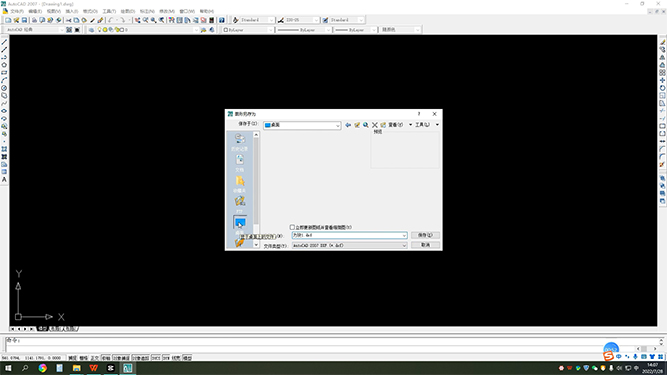Select the multiline text A tool
The height and width of the screenshot is (375, 667).
point(4,180)
